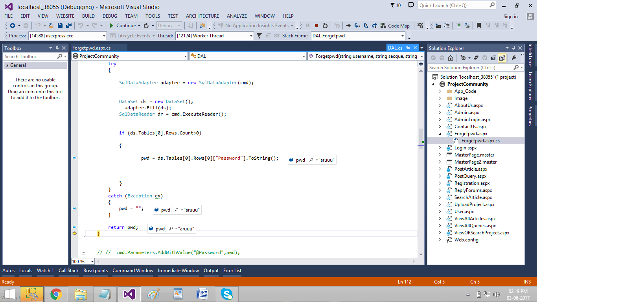Open the Process dropdown
This screenshot has width=644, height=302.
pyautogui.click(x=104, y=36)
